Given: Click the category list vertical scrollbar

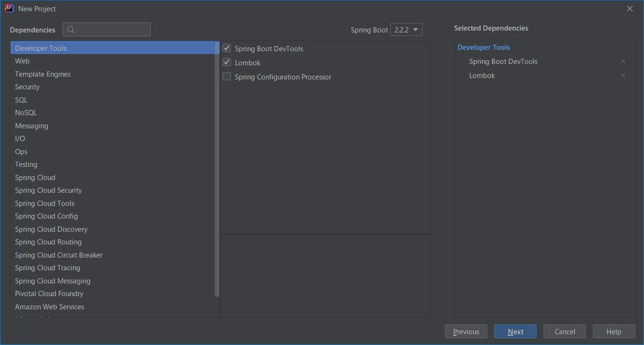Looking at the screenshot, I should (x=217, y=169).
